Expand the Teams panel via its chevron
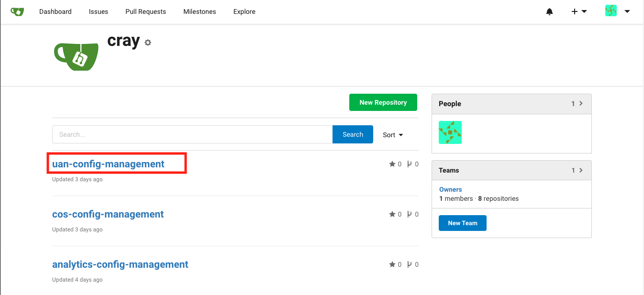Screen dimensions: 644x295 coord(581,170)
